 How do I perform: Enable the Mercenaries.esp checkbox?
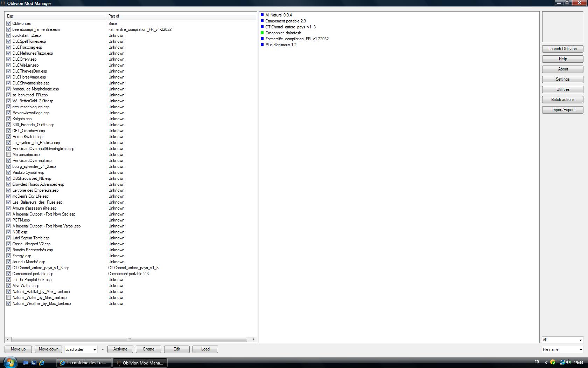8,155
